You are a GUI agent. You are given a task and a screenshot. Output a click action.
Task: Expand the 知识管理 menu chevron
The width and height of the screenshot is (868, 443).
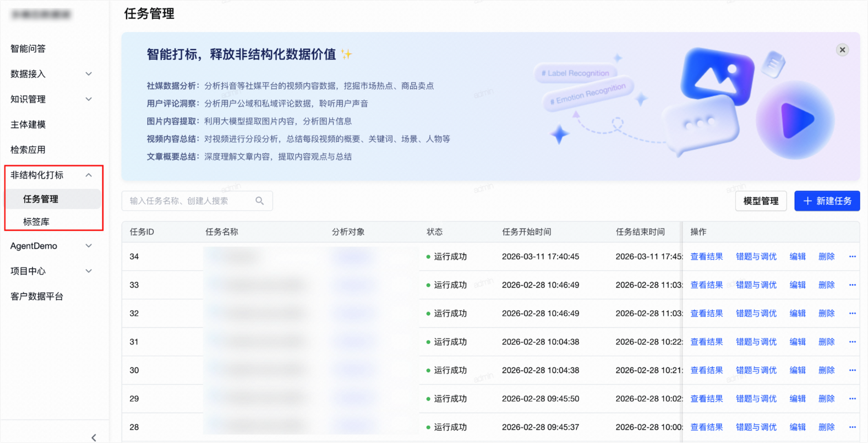(89, 99)
